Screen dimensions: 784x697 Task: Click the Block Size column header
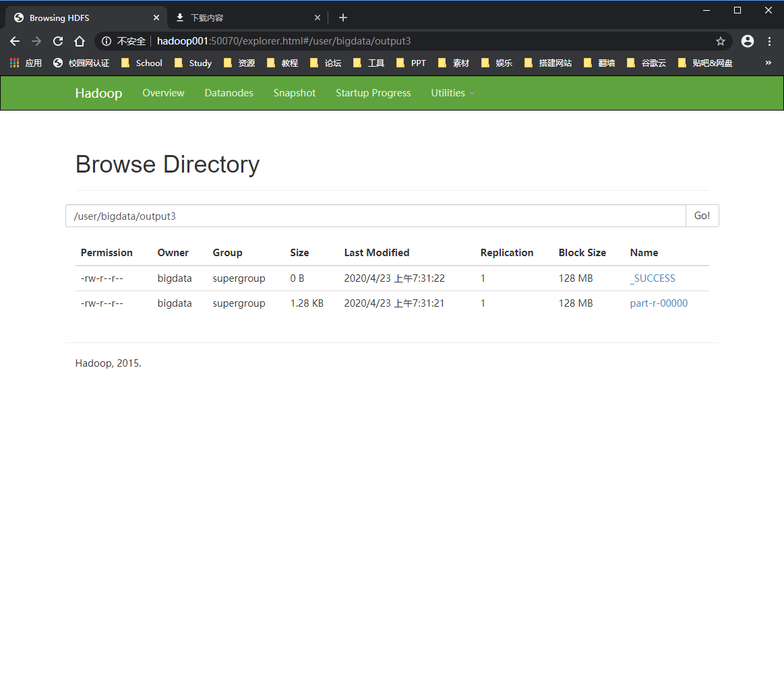click(582, 253)
